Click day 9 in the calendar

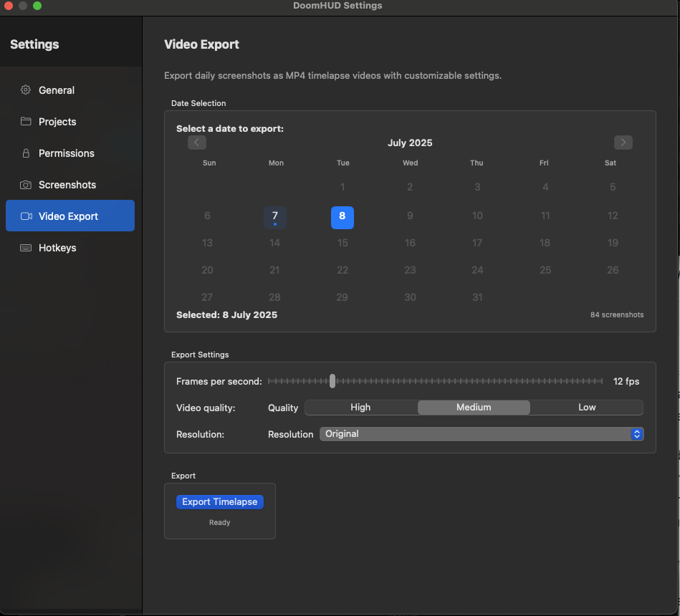click(410, 216)
